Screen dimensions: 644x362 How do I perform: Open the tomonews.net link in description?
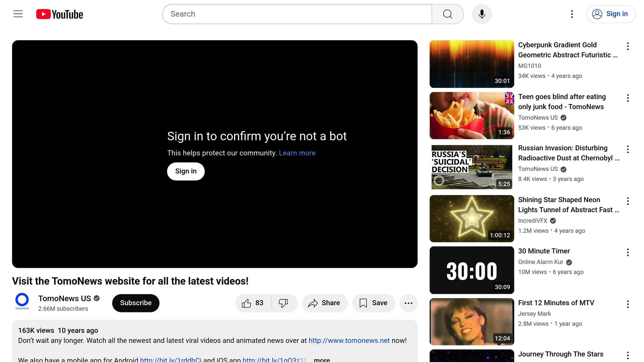(349, 341)
